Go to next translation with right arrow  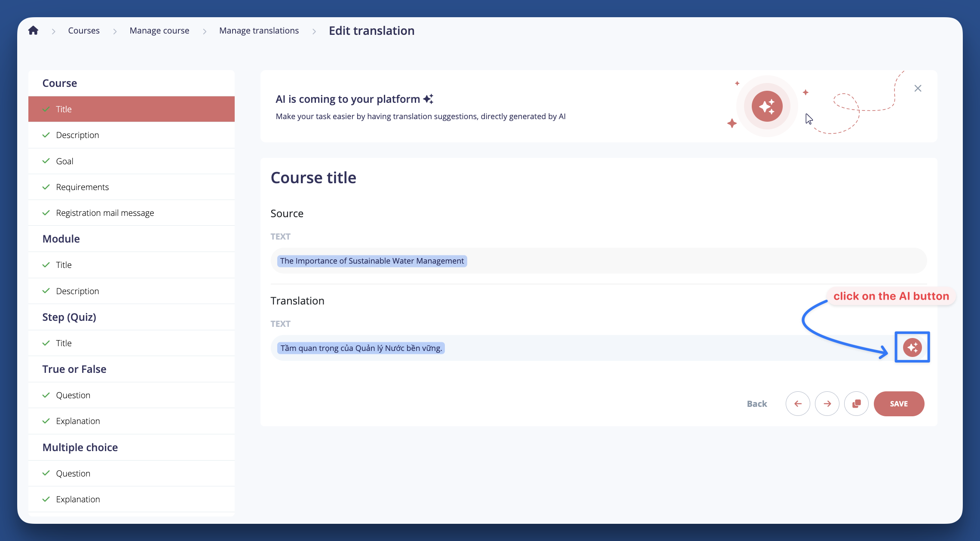[x=827, y=403]
